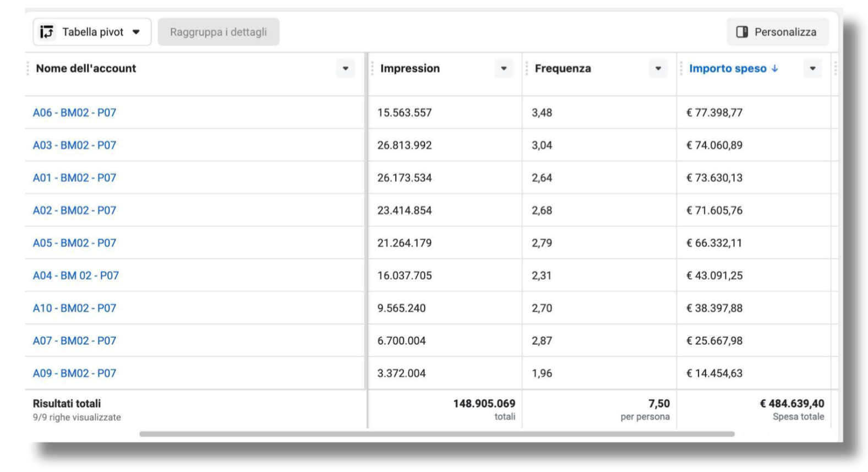Select frequency value 2,70
Screen dimensions: 868x472
pos(542,307)
